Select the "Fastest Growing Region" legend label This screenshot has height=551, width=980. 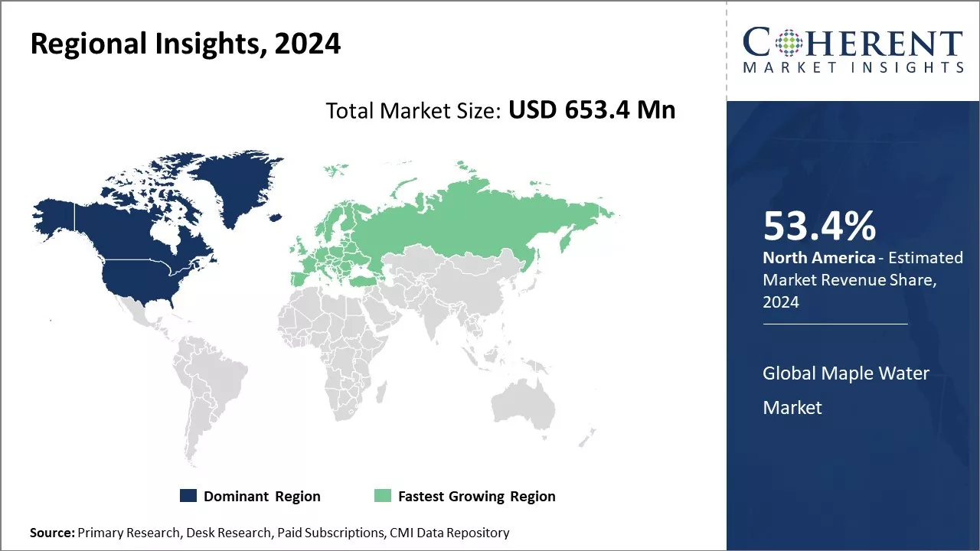tap(476, 497)
